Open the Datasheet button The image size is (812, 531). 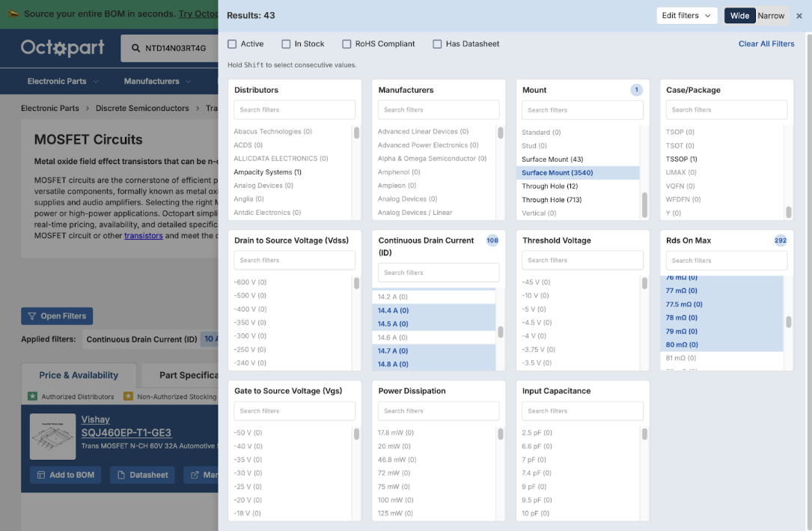(x=142, y=475)
